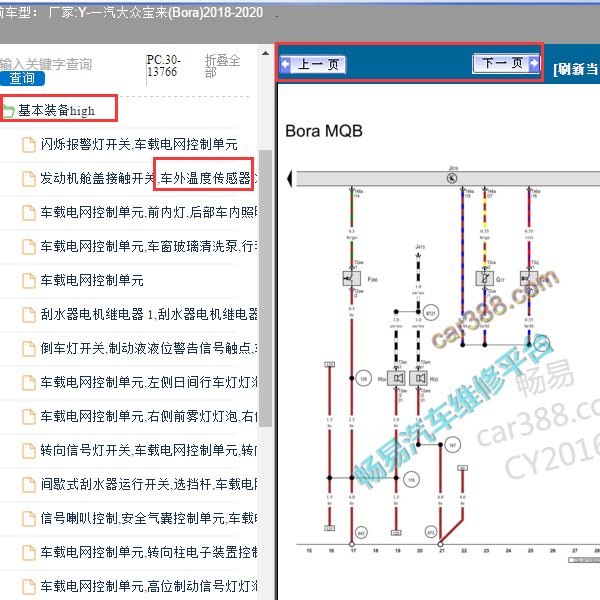Image resolution: width=600 pixels, height=600 pixels.
Task: Open 车载电网控制单元,车窗玻璃清洗泵 entry
Action: [x=148, y=246]
